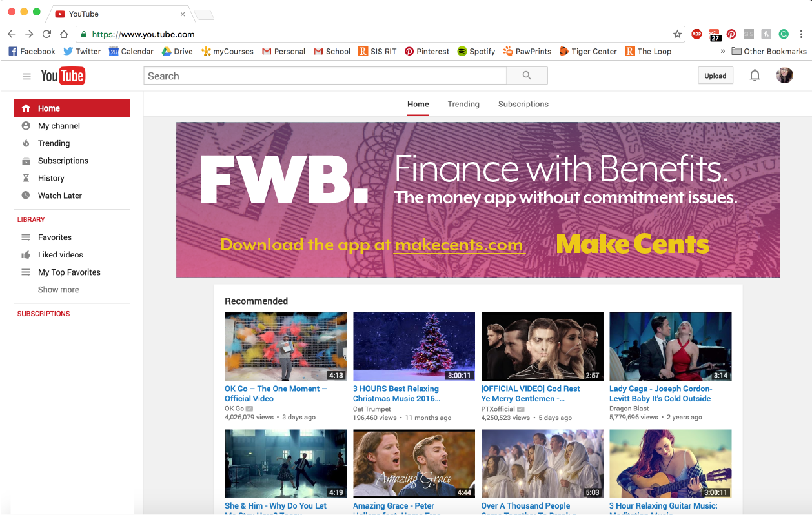This screenshot has width=812, height=515.
Task: Play the Over A Thousand People thumbnail
Action: pyautogui.click(x=542, y=463)
